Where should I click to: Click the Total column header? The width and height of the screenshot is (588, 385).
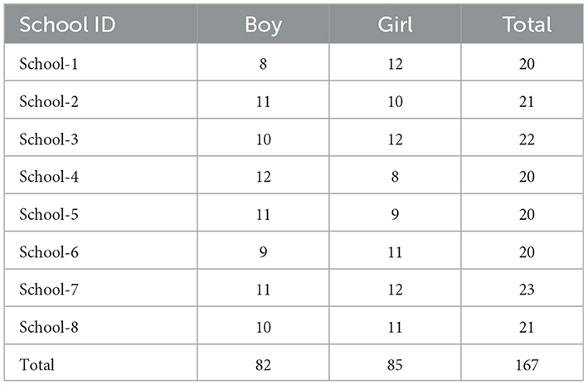pos(527,24)
